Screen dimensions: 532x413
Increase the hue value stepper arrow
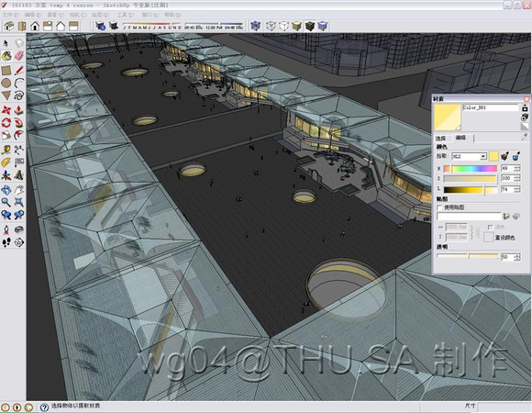[517, 167]
